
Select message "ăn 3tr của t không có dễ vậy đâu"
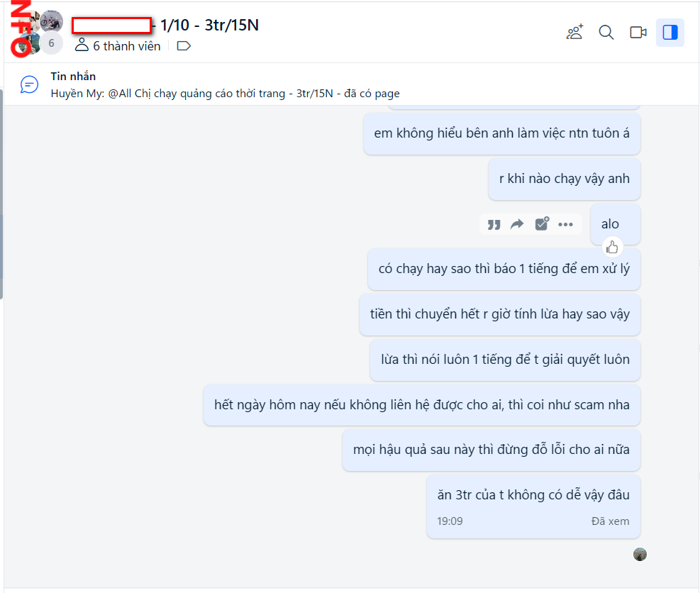click(x=528, y=495)
